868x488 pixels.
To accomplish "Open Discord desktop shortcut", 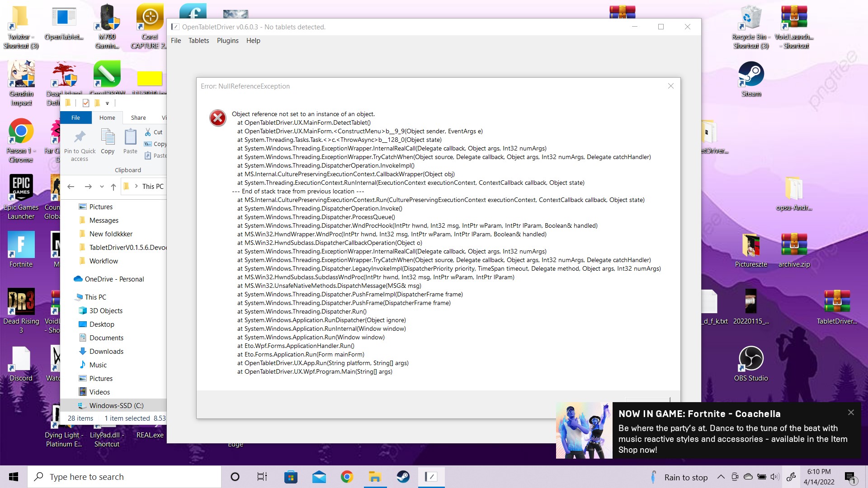I will tap(21, 364).
